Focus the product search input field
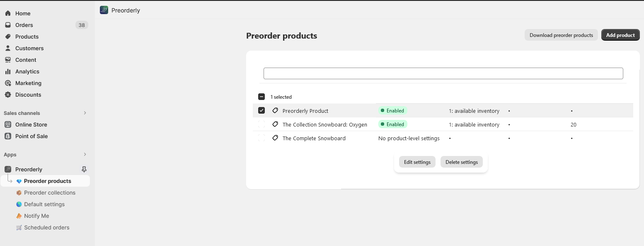The width and height of the screenshot is (644, 246). pyautogui.click(x=443, y=73)
